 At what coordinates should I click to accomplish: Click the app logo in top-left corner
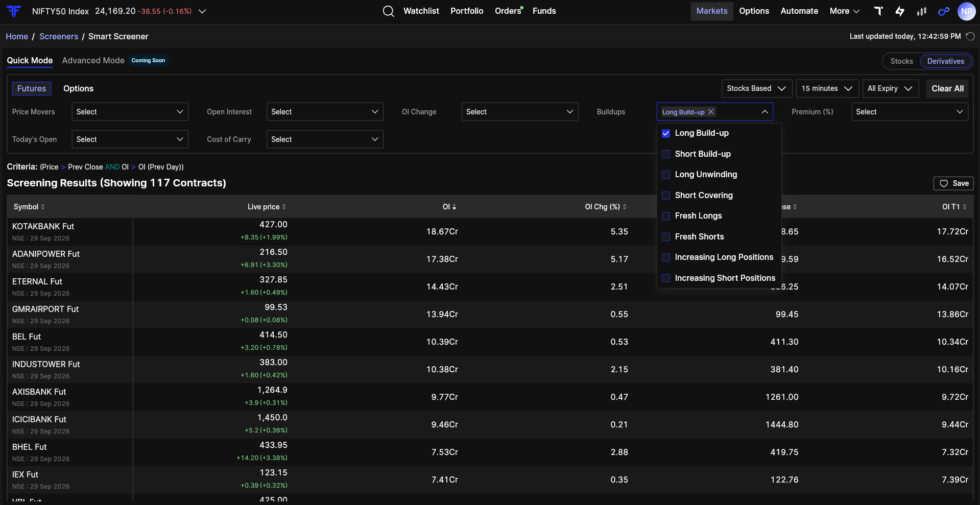(14, 11)
